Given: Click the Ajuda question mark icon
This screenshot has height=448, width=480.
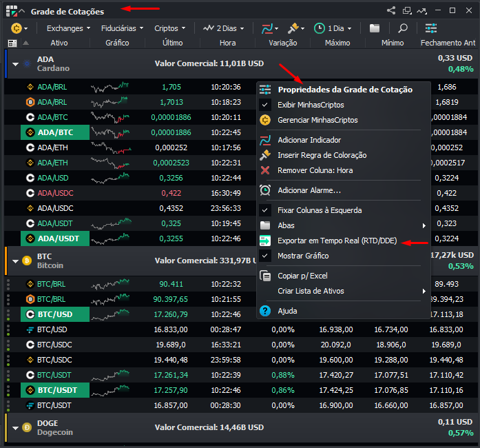Looking at the screenshot, I should click(x=265, y=311).
